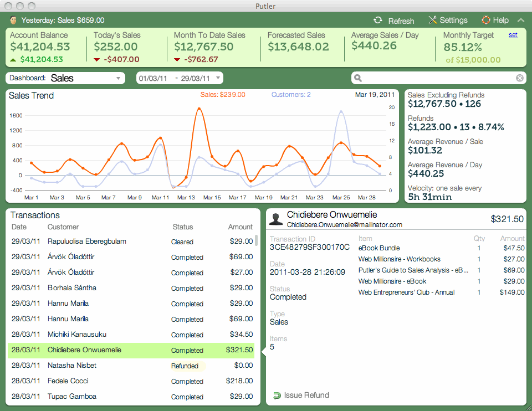The height and width of the screenshot is (411, 532).
Task: Click Putler's Guide to Sales Analysis item
Action: [x=441, y=270]
